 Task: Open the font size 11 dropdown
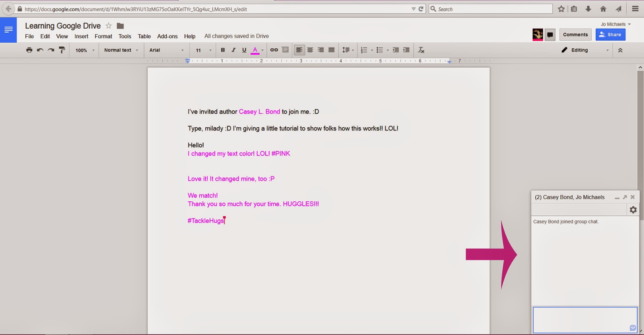[x=204, y=50]
